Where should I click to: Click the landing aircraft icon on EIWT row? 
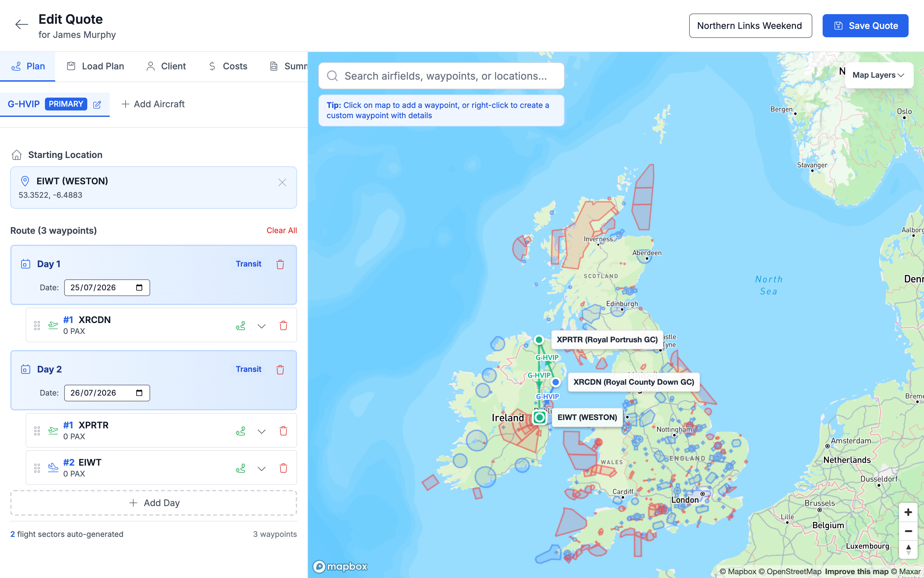(53, 468)
